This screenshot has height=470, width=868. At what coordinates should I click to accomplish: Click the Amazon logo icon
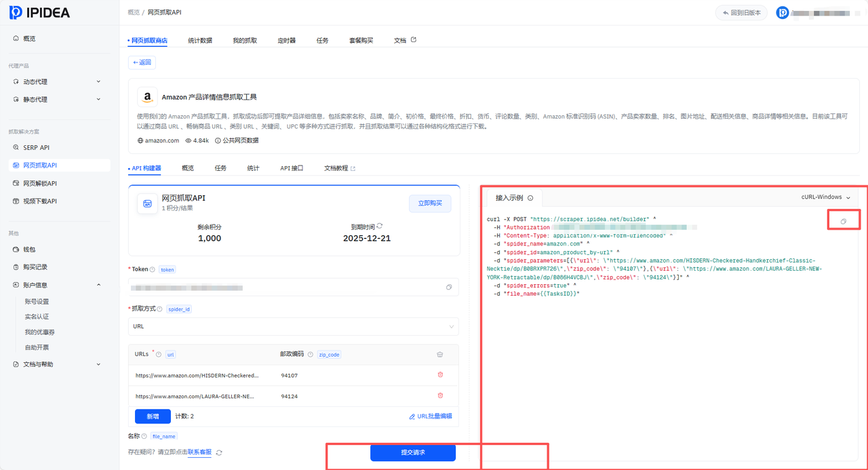coord(147,97)
